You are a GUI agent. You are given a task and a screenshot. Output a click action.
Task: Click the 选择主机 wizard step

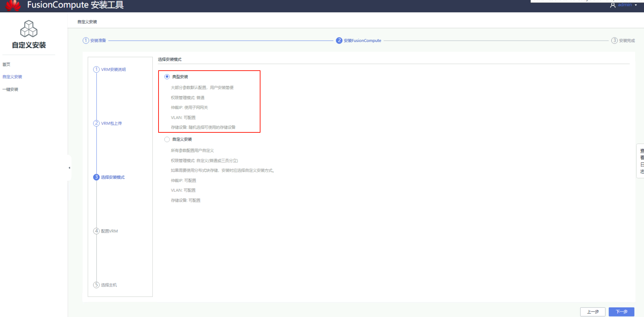coord(109,285)
